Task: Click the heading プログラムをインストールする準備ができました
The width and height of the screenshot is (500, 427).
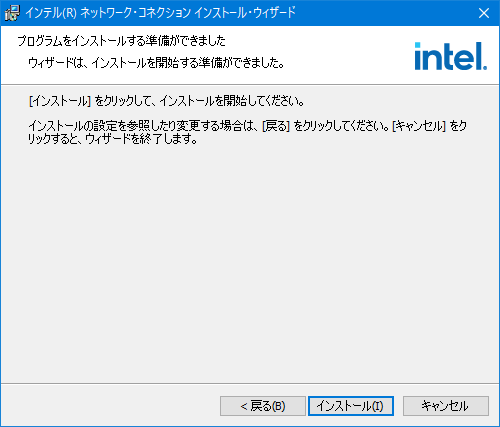Action: [x=121, y=41]
